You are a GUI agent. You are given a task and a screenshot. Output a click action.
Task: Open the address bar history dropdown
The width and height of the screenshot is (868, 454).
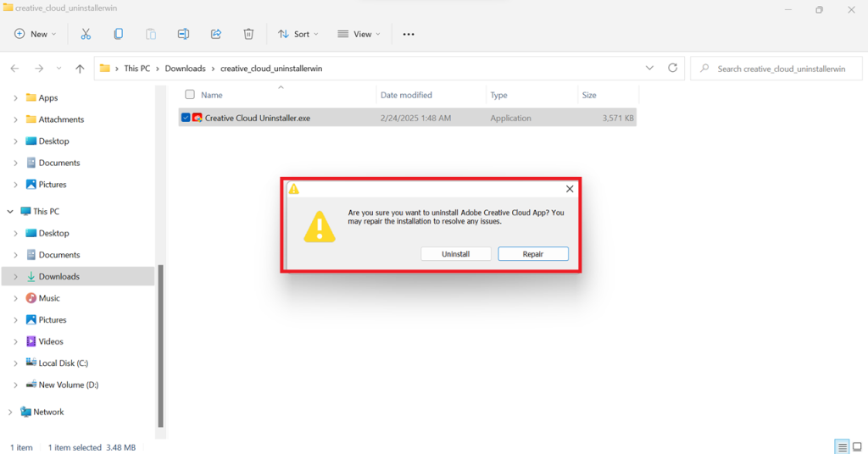point(649,68)
